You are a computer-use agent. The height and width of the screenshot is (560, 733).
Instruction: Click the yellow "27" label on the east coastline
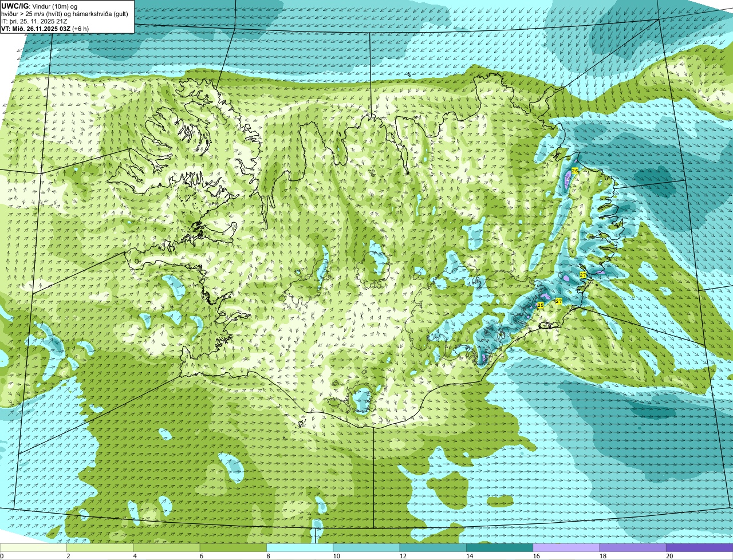(x=583, y=275)
